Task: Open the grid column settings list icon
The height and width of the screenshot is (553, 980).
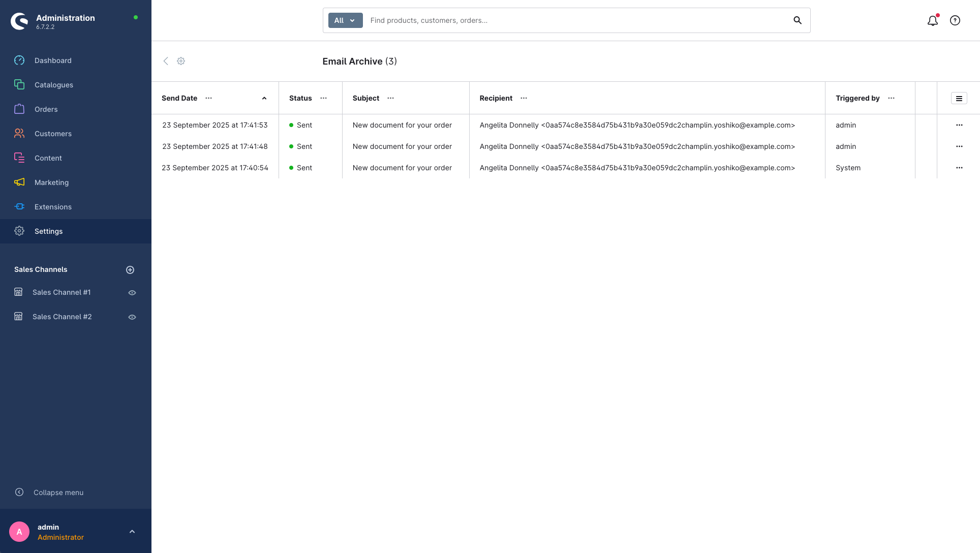Action: tap(959, 99)
